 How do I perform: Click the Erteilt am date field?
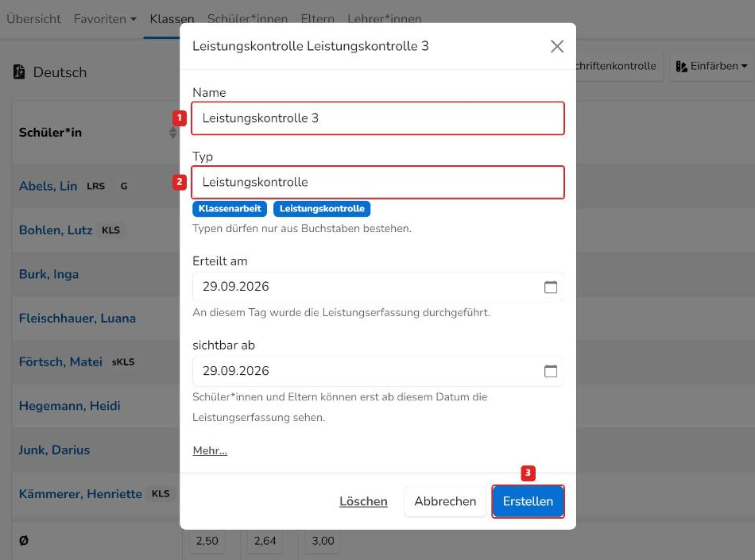pos(378,287)
